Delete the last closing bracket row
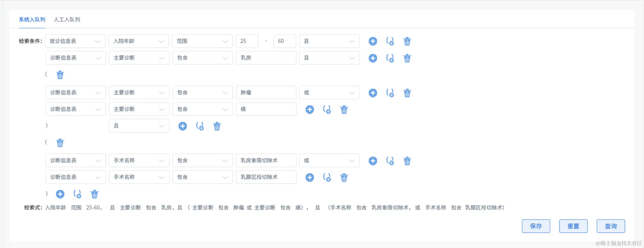This screenshot has width=644, height=248. coord(95,194)
